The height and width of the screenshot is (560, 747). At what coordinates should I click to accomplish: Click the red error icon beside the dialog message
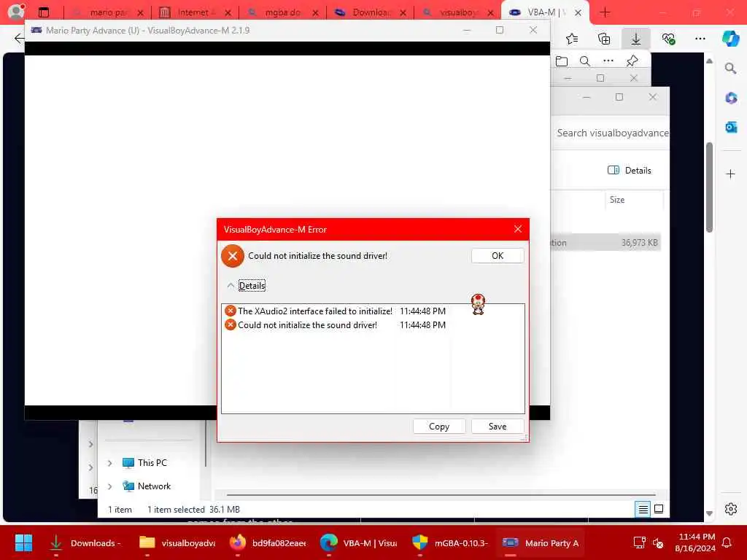pos(233,256)
